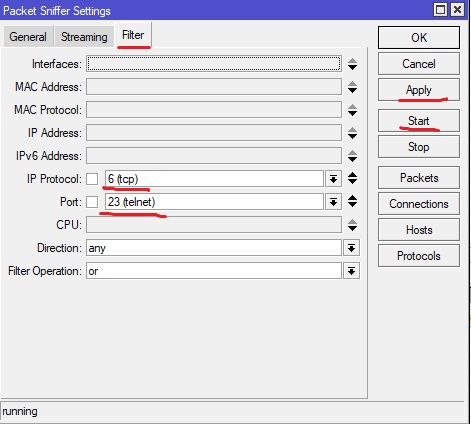The image size is (471, 424).
Task: Open the Packets window
Action: [419, 177]
